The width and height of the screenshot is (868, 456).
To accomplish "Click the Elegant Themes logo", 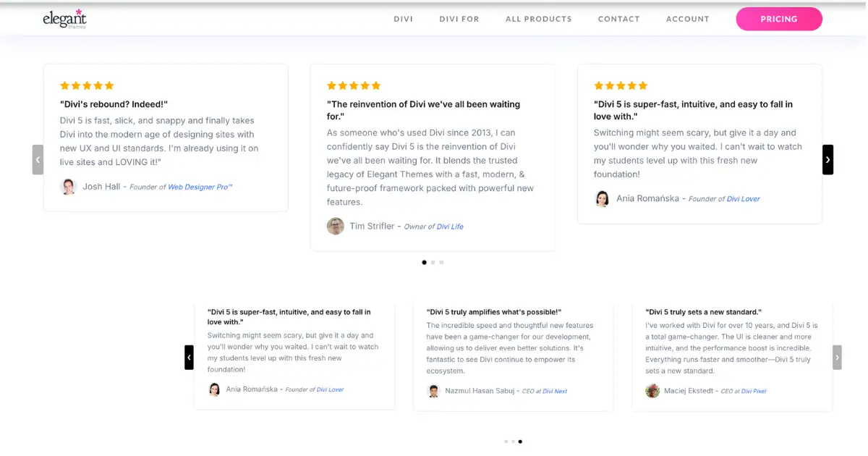I will (64, 19).
